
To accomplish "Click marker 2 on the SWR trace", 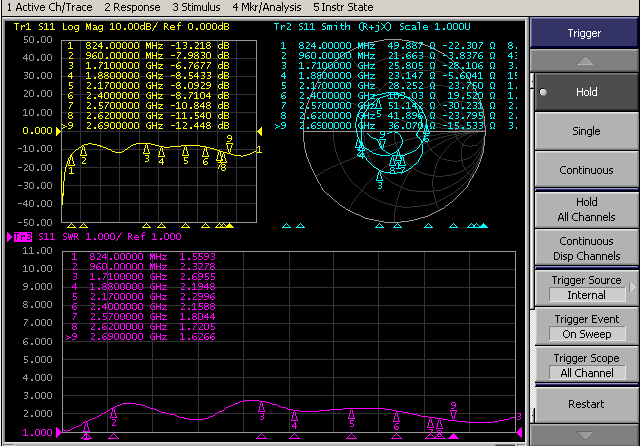I will 114,412.
